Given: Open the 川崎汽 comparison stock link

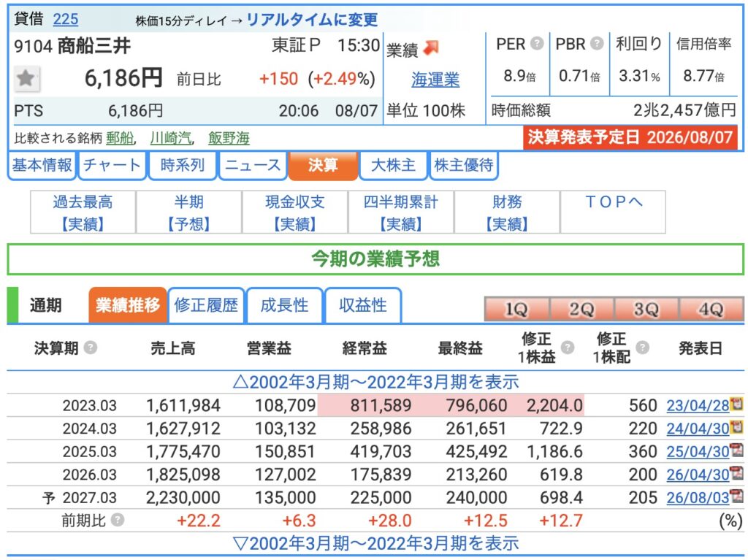Looking at the screenshot, I should 170,138.
